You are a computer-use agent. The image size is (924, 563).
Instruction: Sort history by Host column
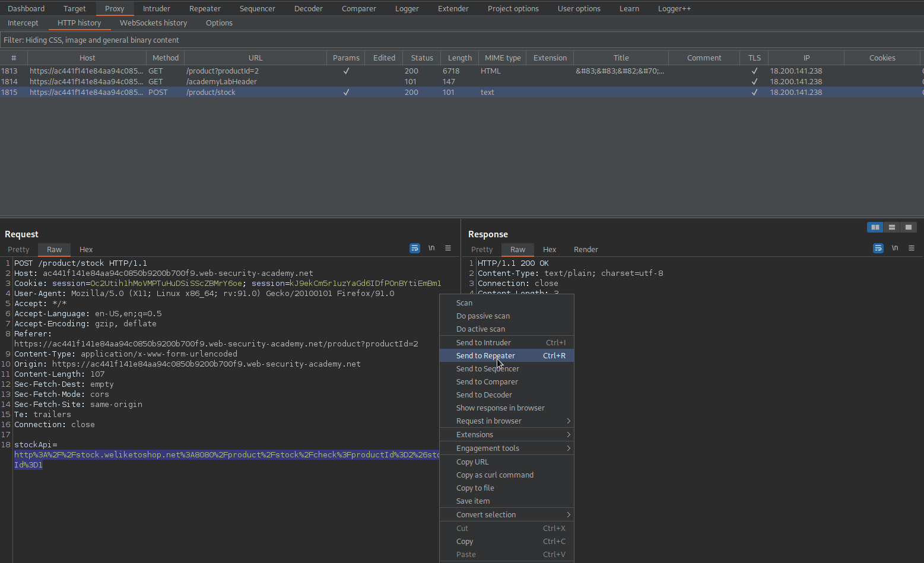tap(87, 58)
